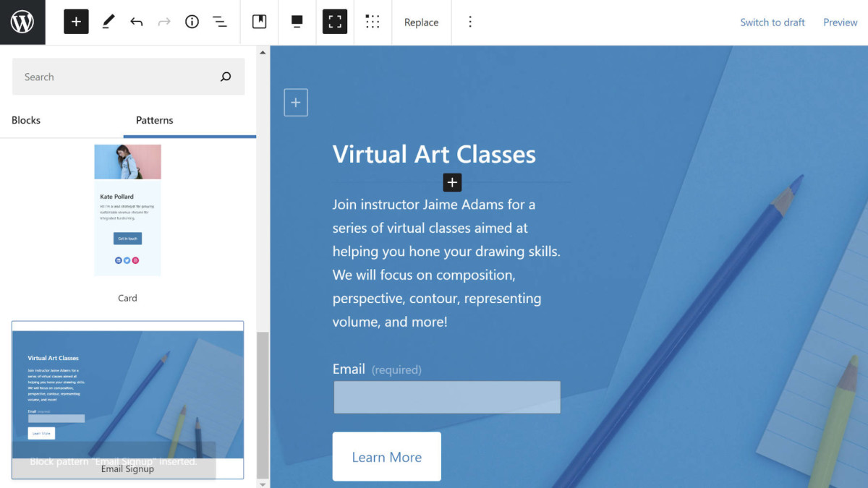Click the Search field in inserter

[116, 77]
